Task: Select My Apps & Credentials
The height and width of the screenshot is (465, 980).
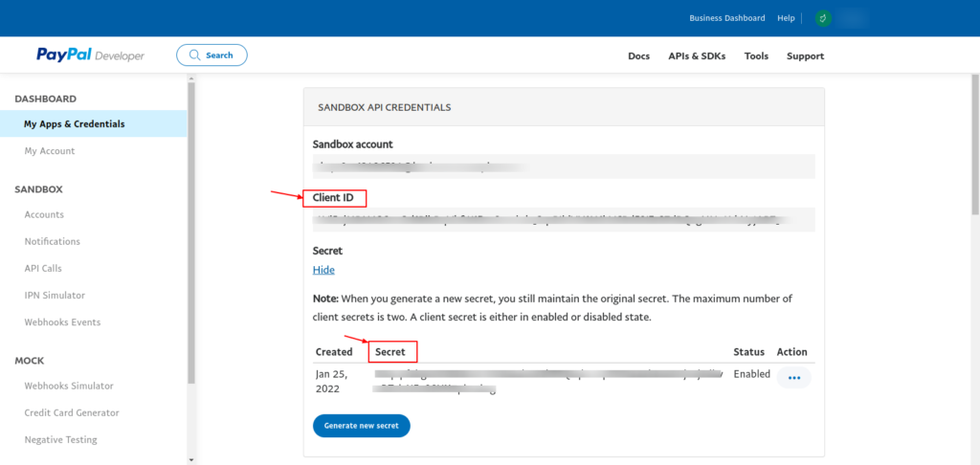Action: click(93, 123)
